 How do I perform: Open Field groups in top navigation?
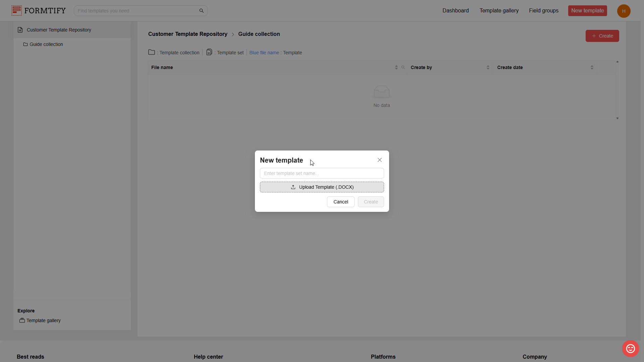[x=543, y=11]
